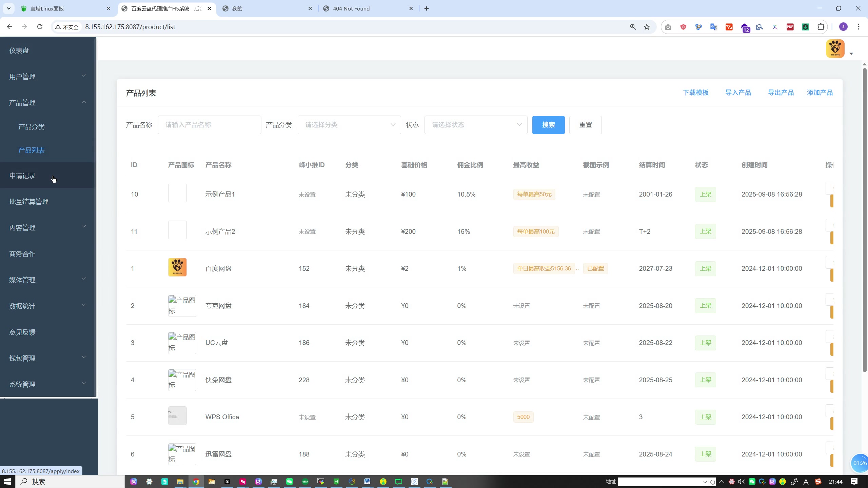
Task: Click the camera screenshot extension icon
Action: point(668,27)
